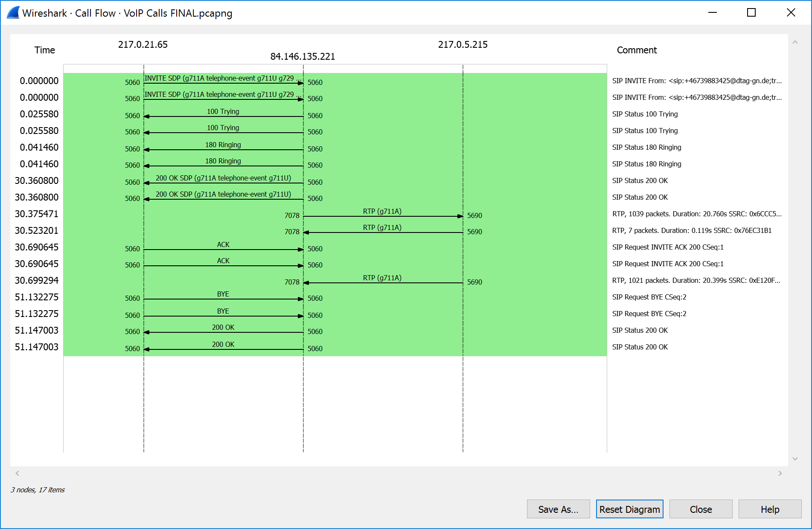The width and height of the screenshot is (812, 529).
Task: Select the RTP arrow at time 30.699294
Action: (383, 282)
